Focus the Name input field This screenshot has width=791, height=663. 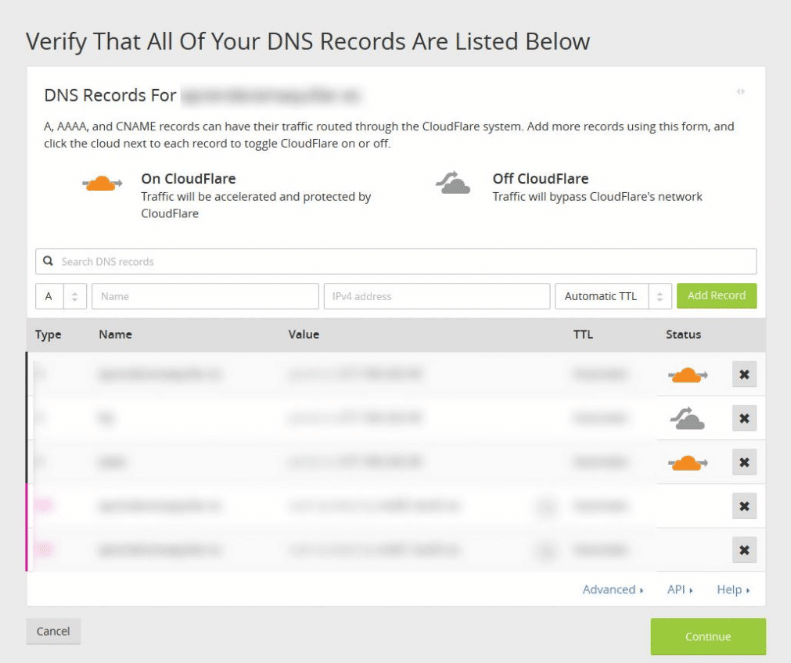tap(205, 296)
